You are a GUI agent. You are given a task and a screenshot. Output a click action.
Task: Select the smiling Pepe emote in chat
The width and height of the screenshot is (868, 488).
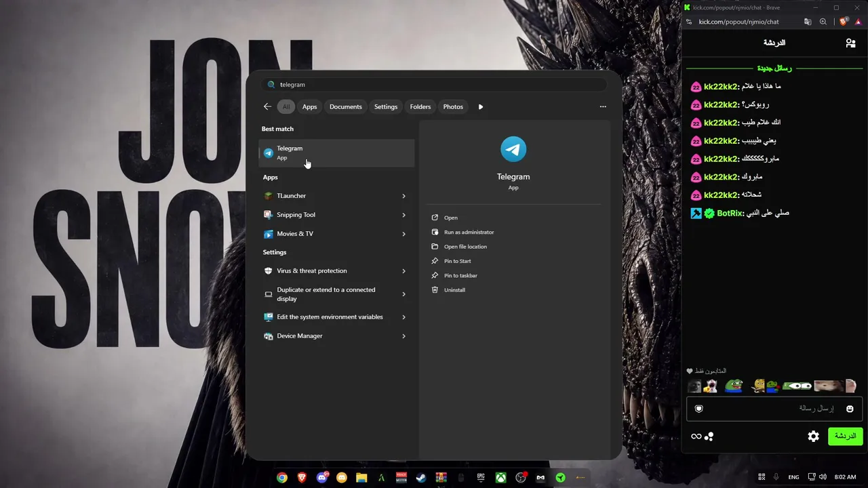tap(734, 386)
